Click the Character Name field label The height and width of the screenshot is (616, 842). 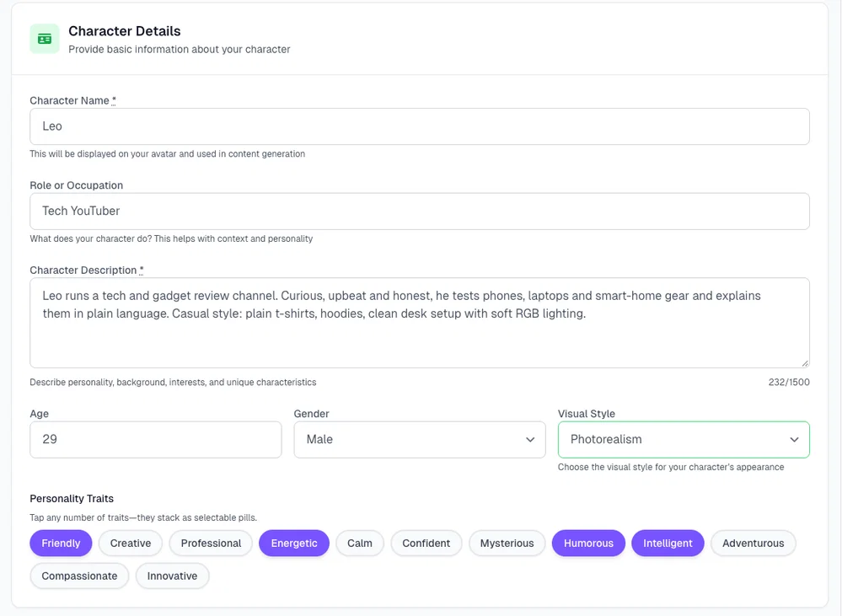(72, 100)
